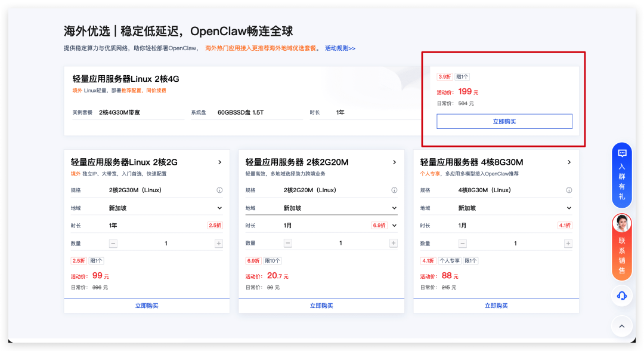The image size is (644, 351).
Task: Click 立即购买 on the 20.7元 card
Action: (321, 306)
